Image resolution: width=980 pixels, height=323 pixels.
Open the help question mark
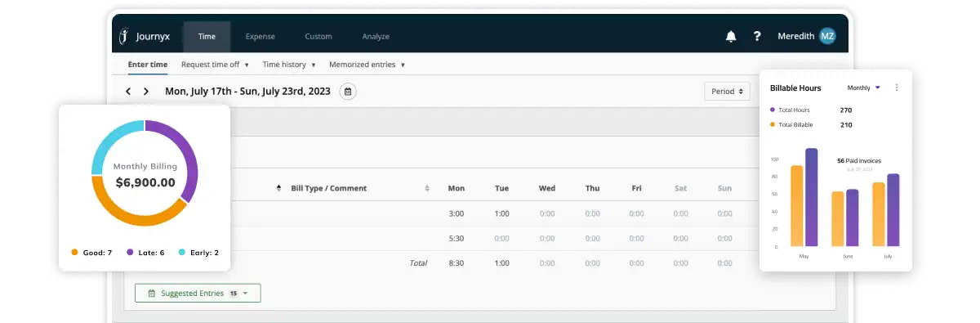pyautogui.click(x=757, y=36)
